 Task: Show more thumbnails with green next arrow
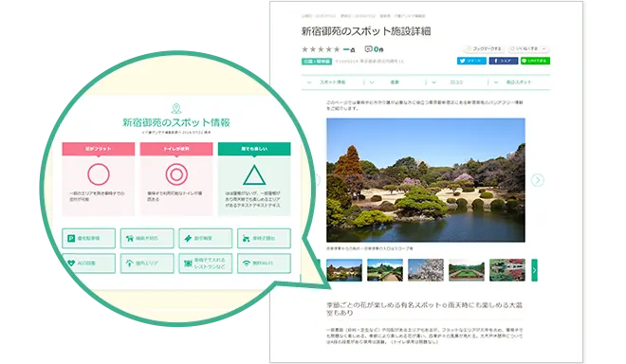[534, 270]
